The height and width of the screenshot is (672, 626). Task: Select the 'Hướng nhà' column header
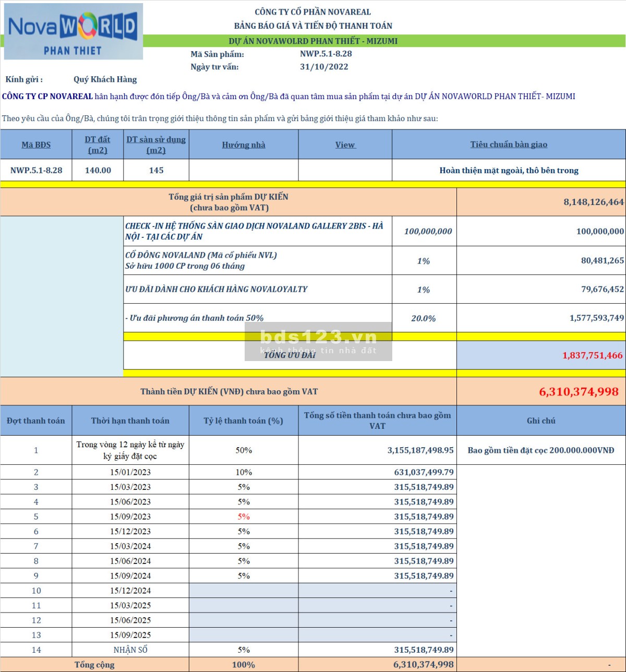pyautogui.click(x=244, y=145)
